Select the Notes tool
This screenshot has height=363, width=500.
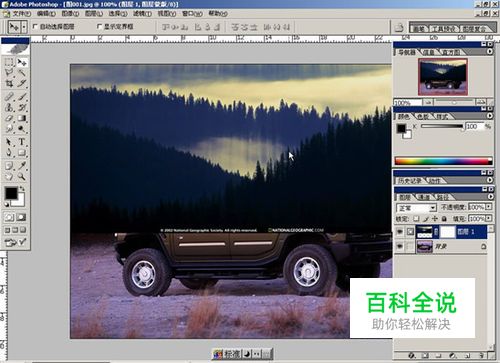pos(9,166)
